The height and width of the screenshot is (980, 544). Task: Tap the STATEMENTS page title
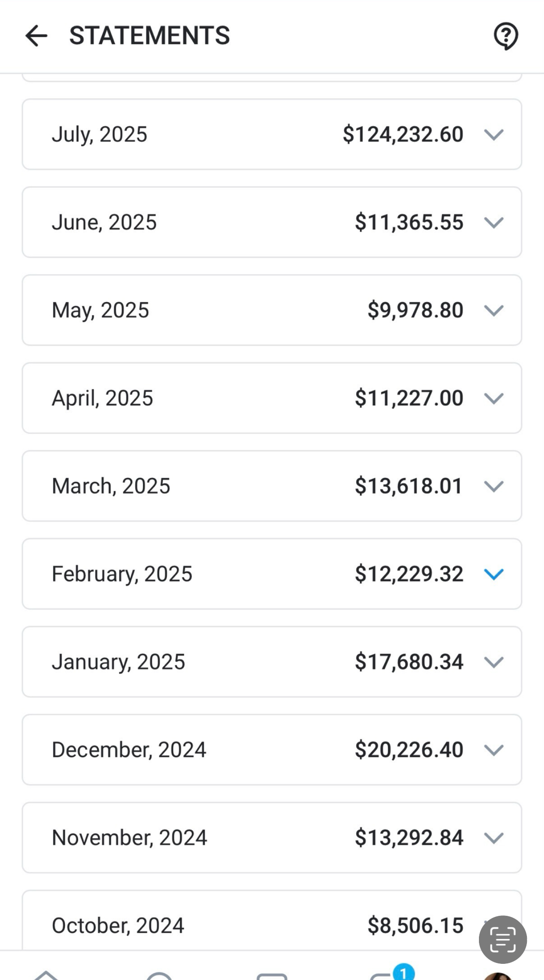[149, 36]
